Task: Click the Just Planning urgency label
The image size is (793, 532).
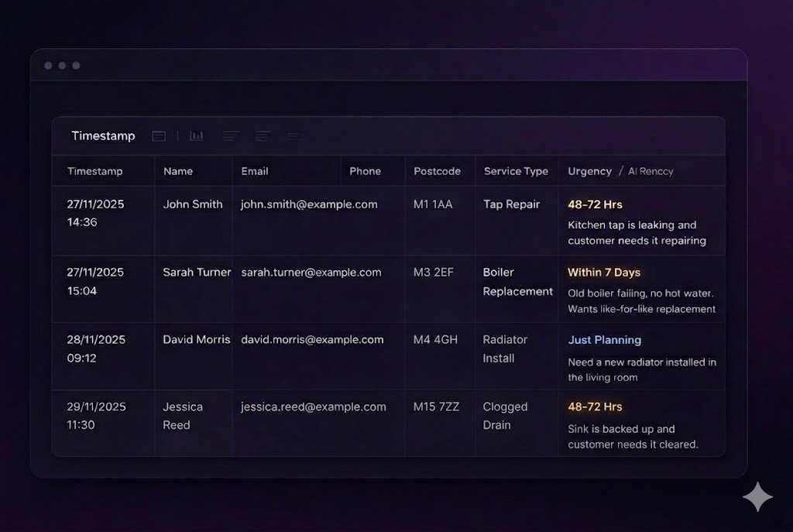Action: pyautogui.click(x=604, y=340)
